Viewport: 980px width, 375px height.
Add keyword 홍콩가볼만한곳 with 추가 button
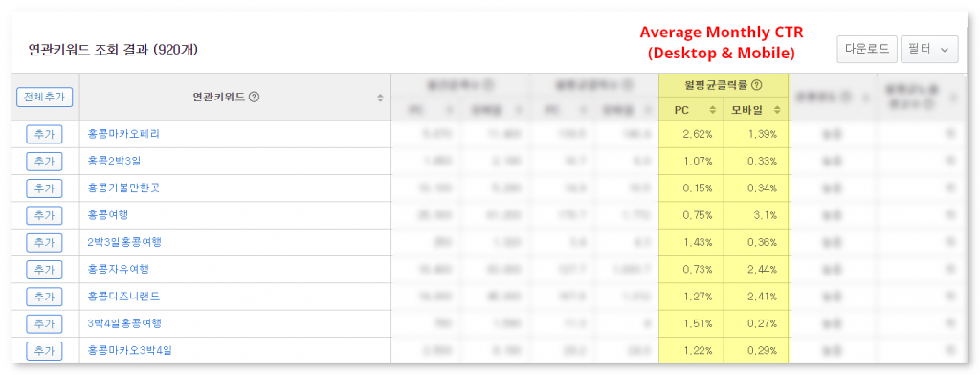[x=44, y=188]
